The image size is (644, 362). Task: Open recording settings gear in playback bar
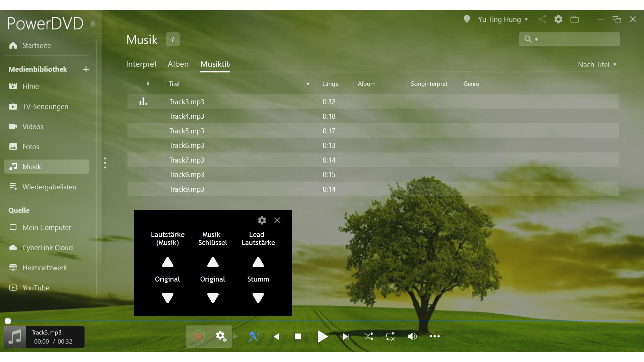click(221, 336)
